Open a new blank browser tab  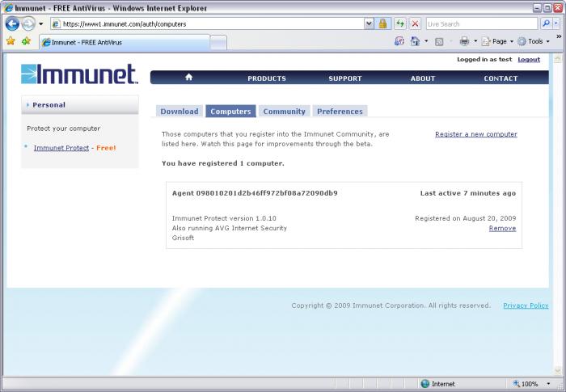(218, 43)
